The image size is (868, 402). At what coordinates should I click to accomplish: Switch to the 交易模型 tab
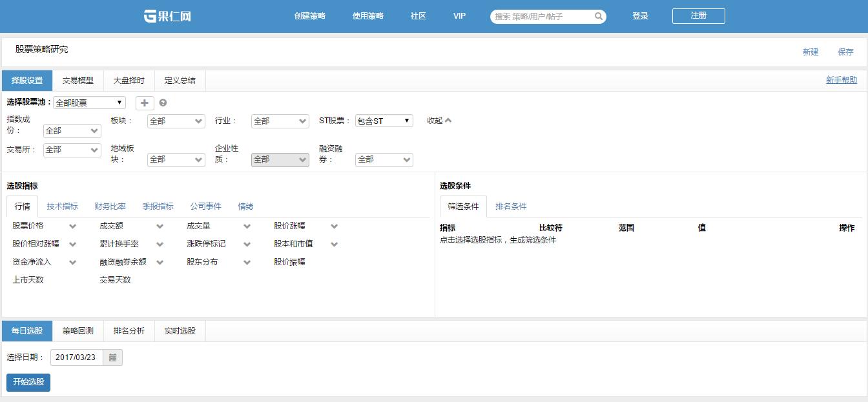[78, 81]
